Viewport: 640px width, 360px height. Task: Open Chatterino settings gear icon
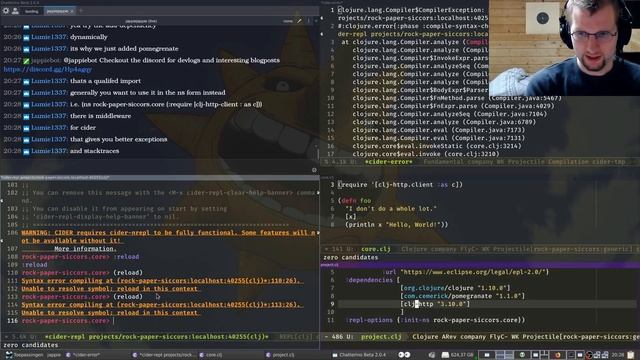click(x=6, y=11)
